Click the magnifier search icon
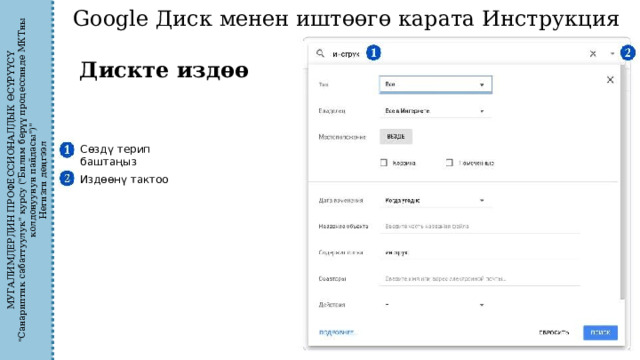 (x=320, y=53)
